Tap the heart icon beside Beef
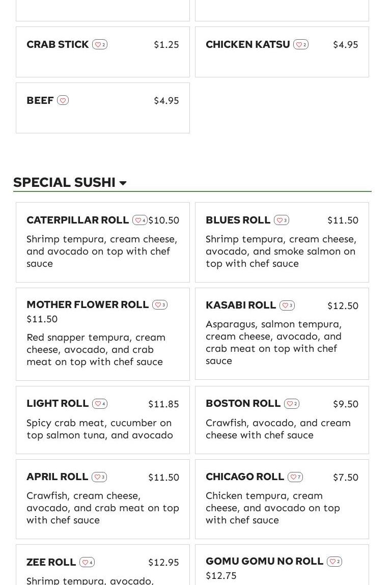392x585 pixels. point(63,101)
